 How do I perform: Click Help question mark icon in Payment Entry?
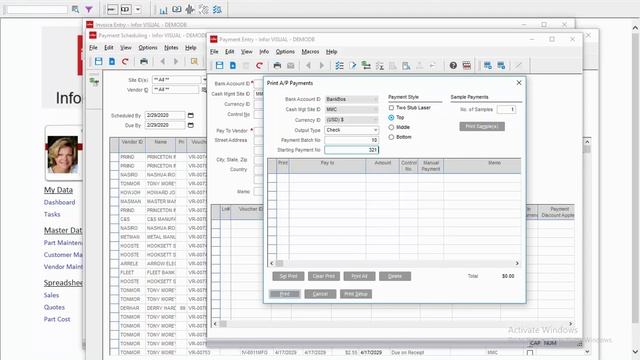[x=453, y=65]
